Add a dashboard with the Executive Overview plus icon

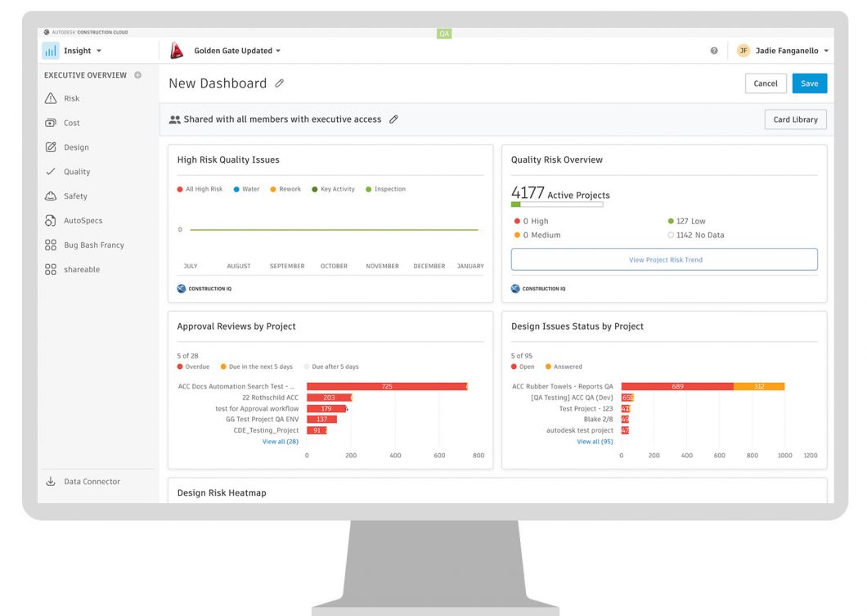click(x=137, y=75)
